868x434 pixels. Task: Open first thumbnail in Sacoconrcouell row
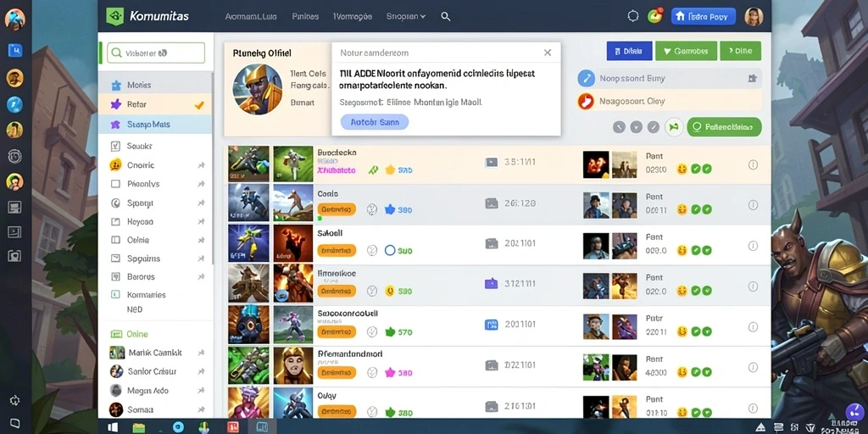click(248, 326)
